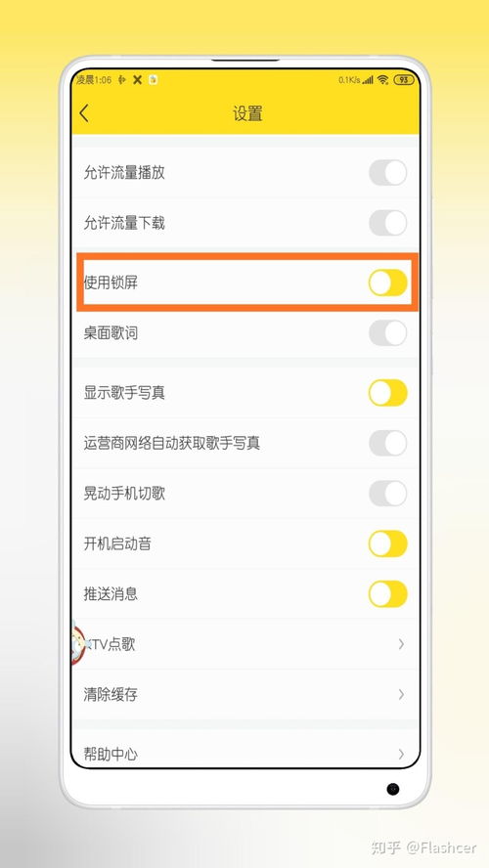This screenshot has width=489, height=868.
Task: Disable 显示歌手写真 switch
Action: coord(387,393)
